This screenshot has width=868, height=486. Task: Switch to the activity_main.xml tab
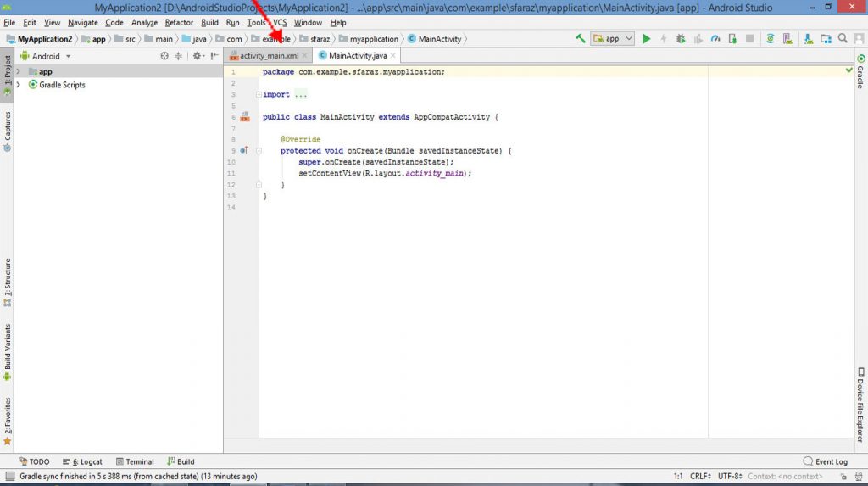tap(268, 56)
